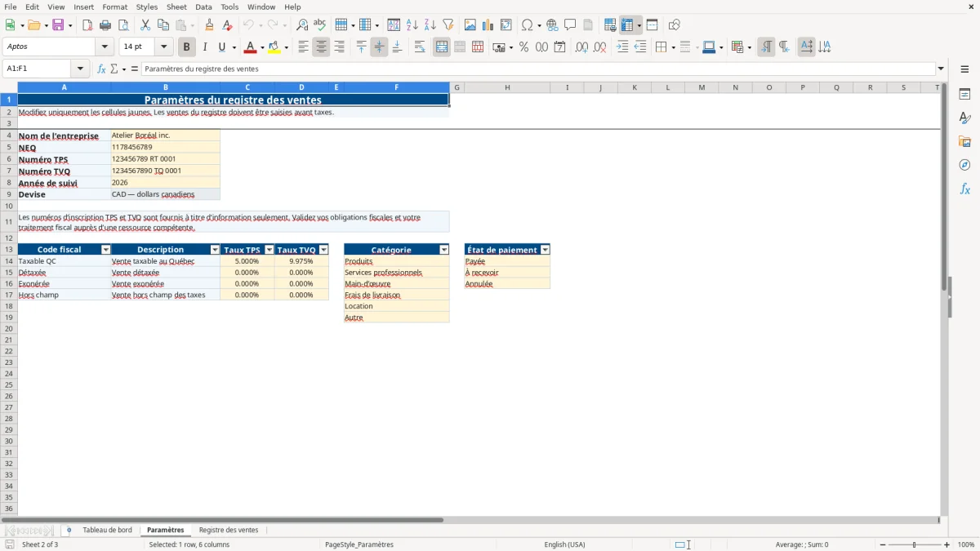Insert a hyperlink

tap(553, 25)
